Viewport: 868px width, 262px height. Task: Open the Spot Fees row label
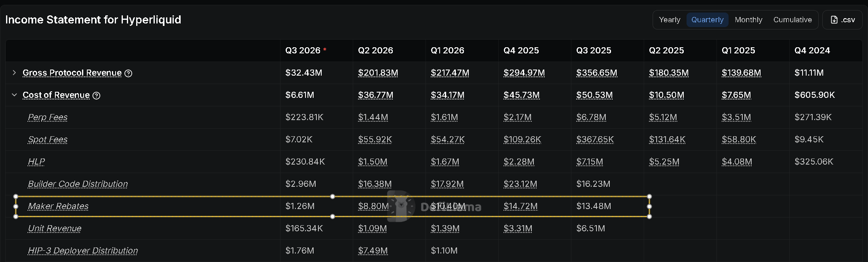48,139
